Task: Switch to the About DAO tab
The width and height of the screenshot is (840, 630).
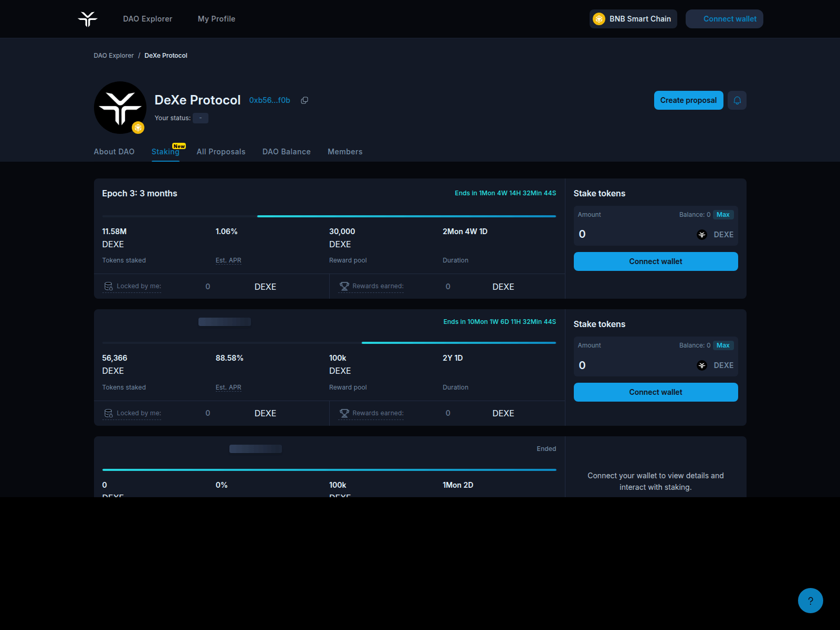Action: 114,152
